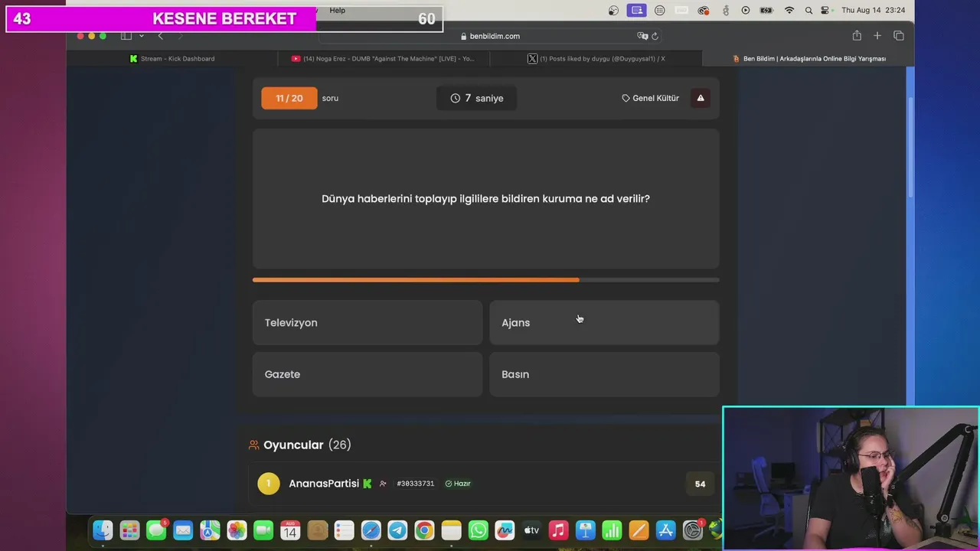Click the question timer progress bar
Viewport: 980px width, 551px height.
click(x=485, y=280)
